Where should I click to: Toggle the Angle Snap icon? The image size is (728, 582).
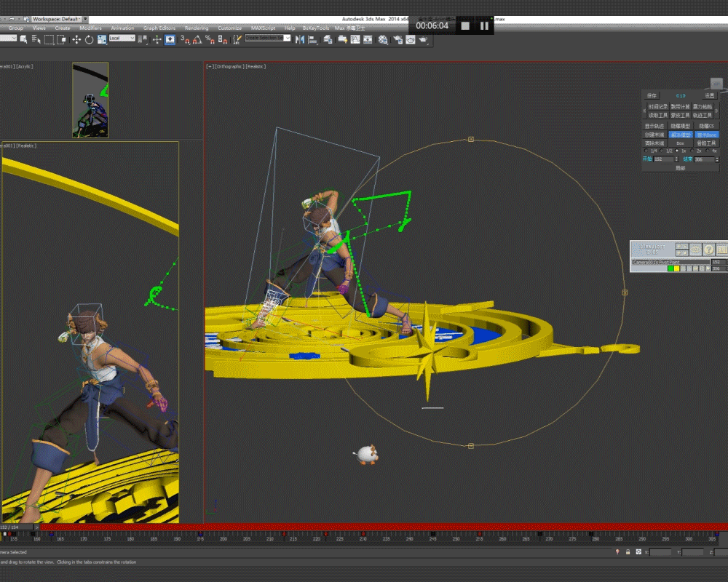point(198,39)
